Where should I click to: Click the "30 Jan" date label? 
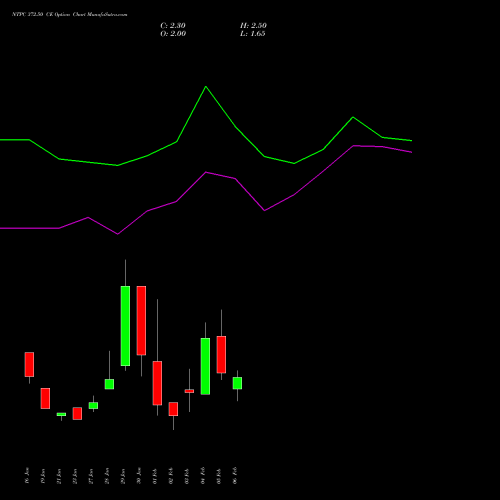coord(139,475)
